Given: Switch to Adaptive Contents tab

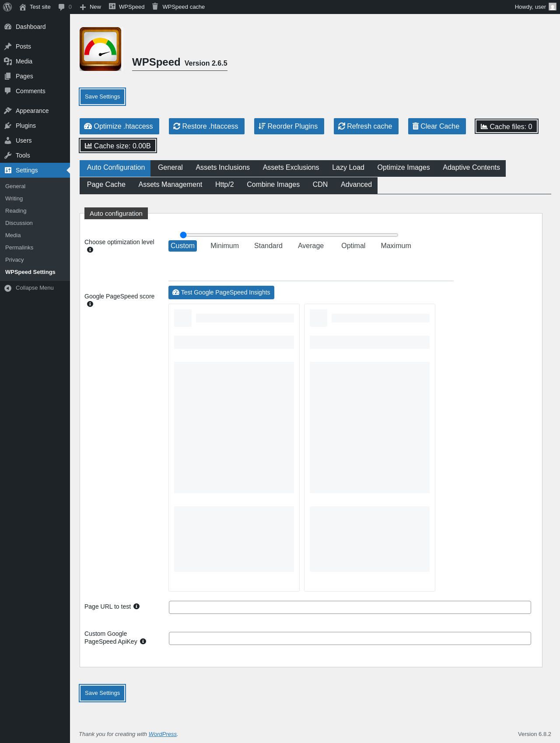Looking at the screenshot, I should click(471, 168).
